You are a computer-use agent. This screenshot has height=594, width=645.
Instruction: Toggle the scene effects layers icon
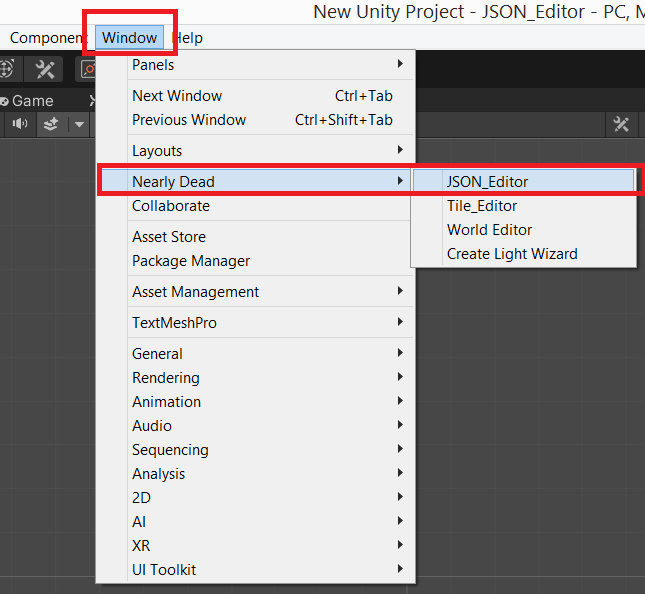(51, 124)
